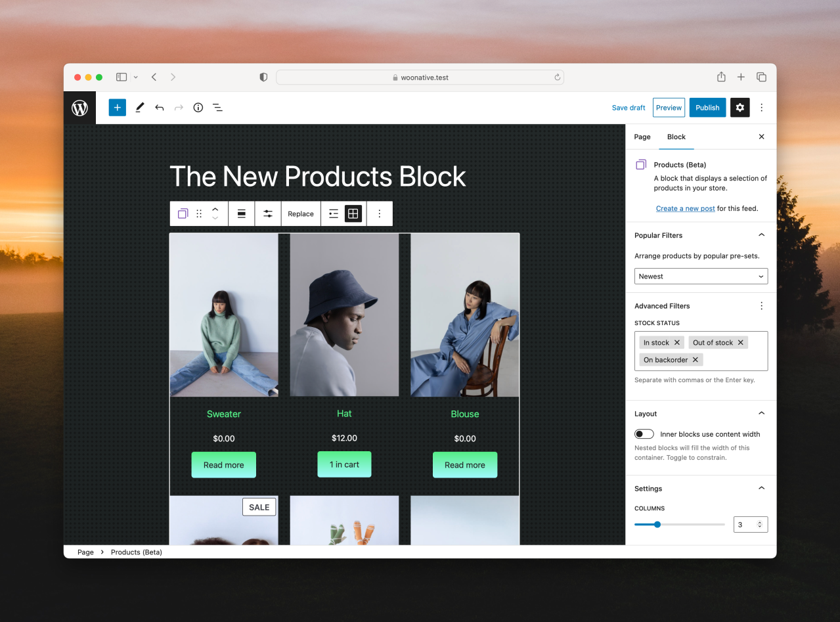
Task: Click Safari sidebar toggle icon
Action: [x=122, y=77]
